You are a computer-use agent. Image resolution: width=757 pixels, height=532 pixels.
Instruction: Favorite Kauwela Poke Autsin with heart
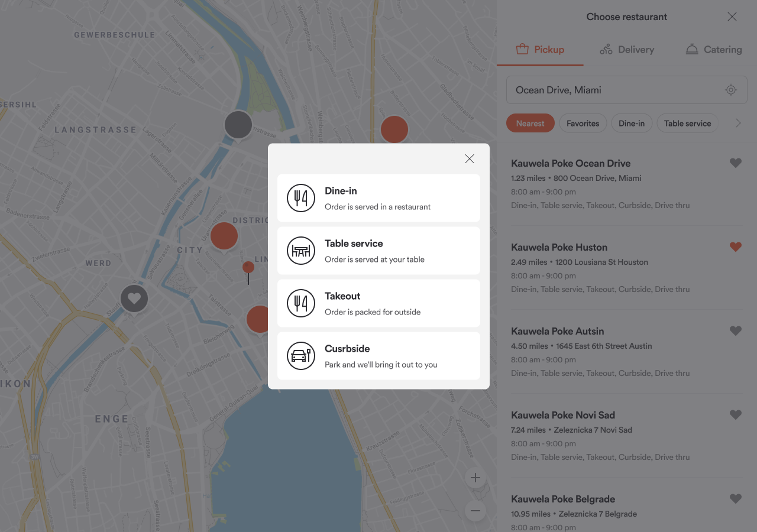click(x=736, y=331)
